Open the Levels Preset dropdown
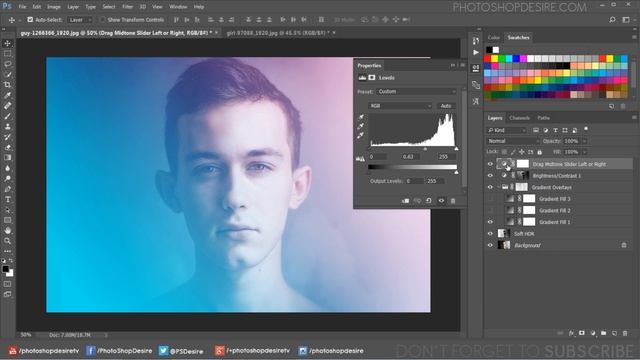This screenshot has height=360, width=640. pos(416,91)
